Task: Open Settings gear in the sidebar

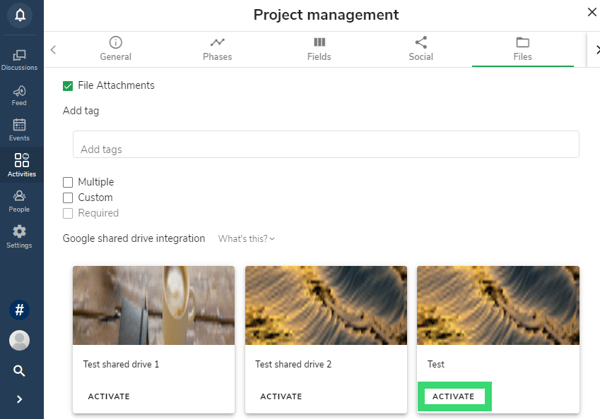Action: pos(19,237)
